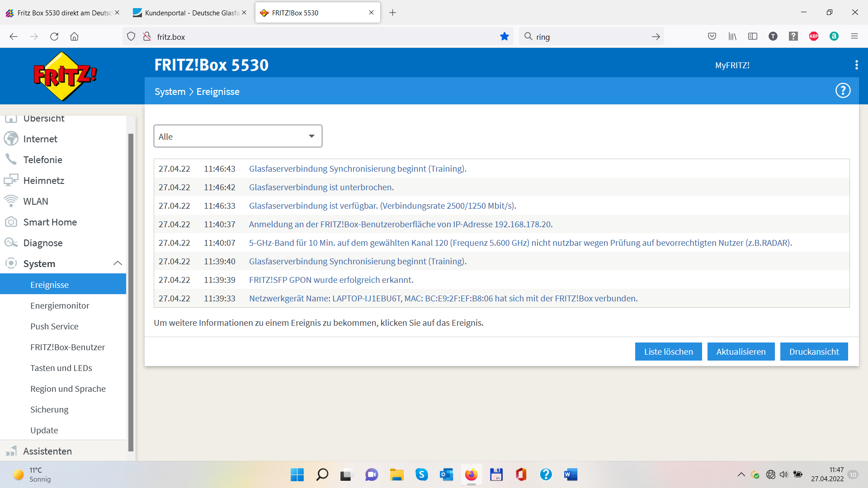
Task: Close the FRITZ!Box 5530 tab
Action: click(371, 13)
